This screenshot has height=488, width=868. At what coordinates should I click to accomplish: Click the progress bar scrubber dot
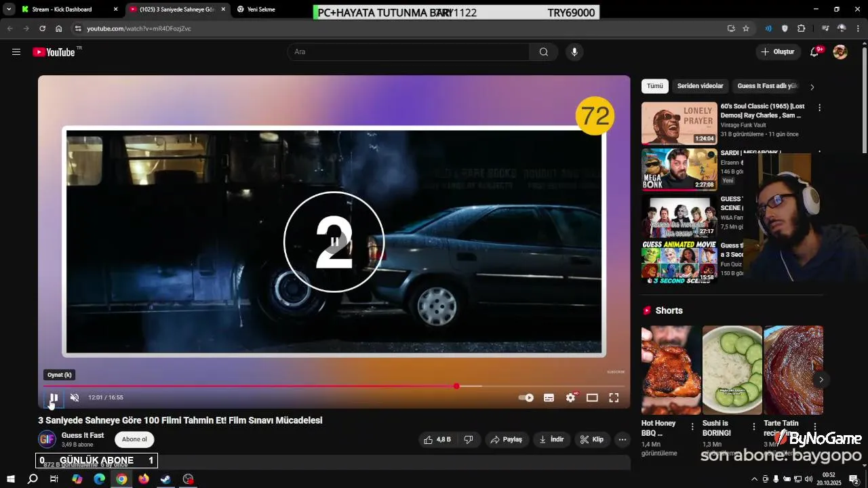click(456, 386)
